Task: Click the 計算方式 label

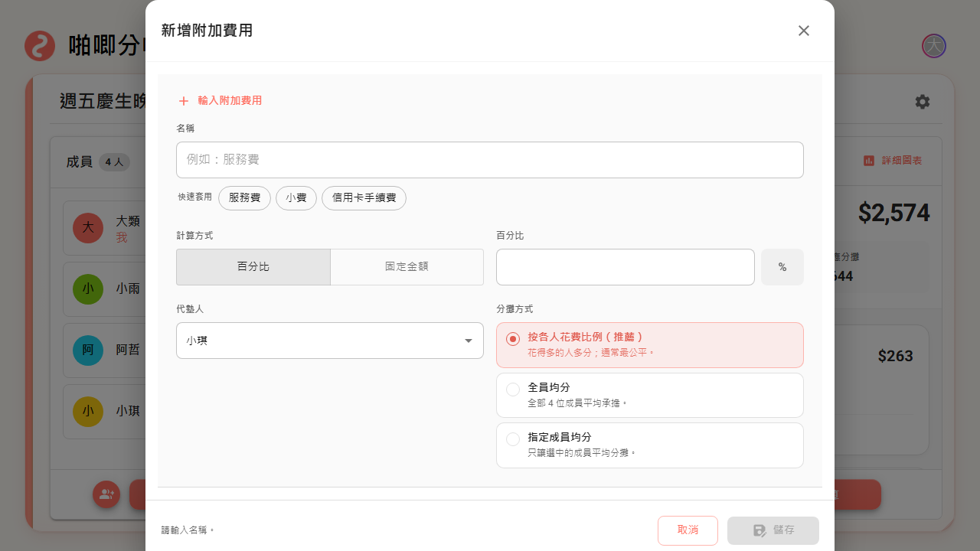Action: point(194,236)
